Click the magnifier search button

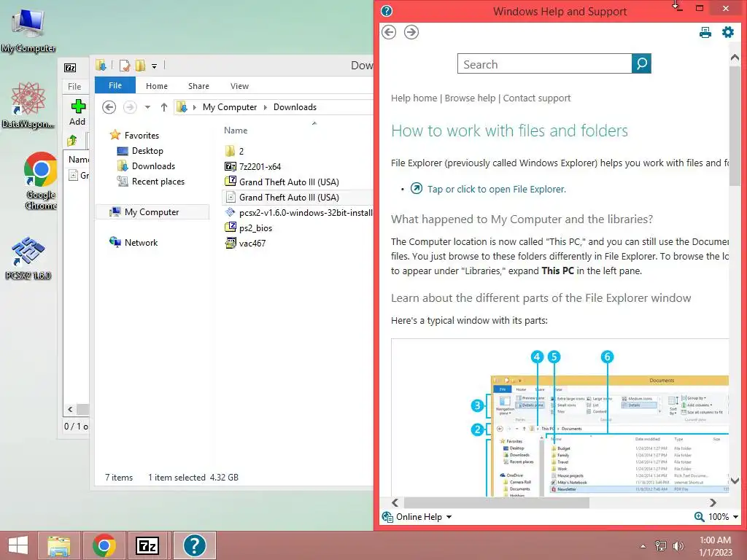641,64
